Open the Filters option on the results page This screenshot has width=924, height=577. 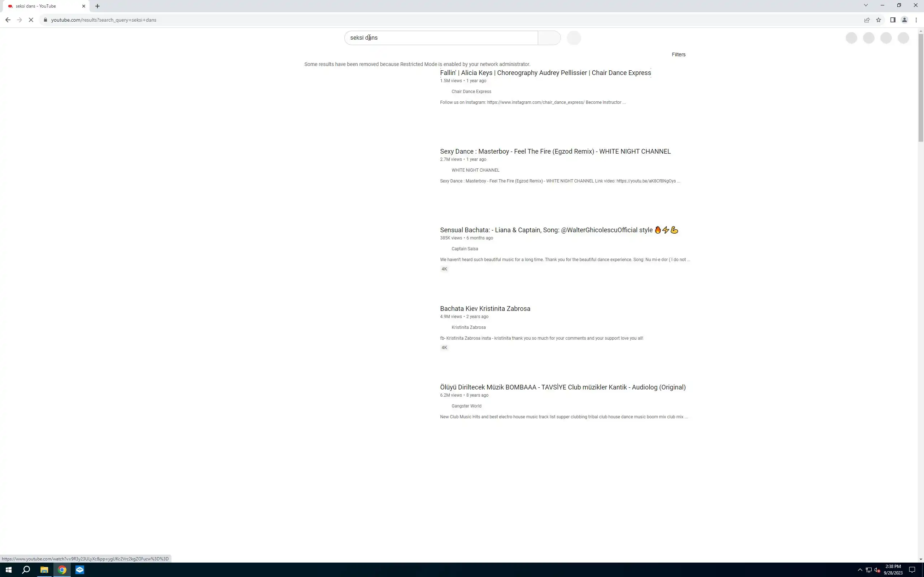point(678,54)
